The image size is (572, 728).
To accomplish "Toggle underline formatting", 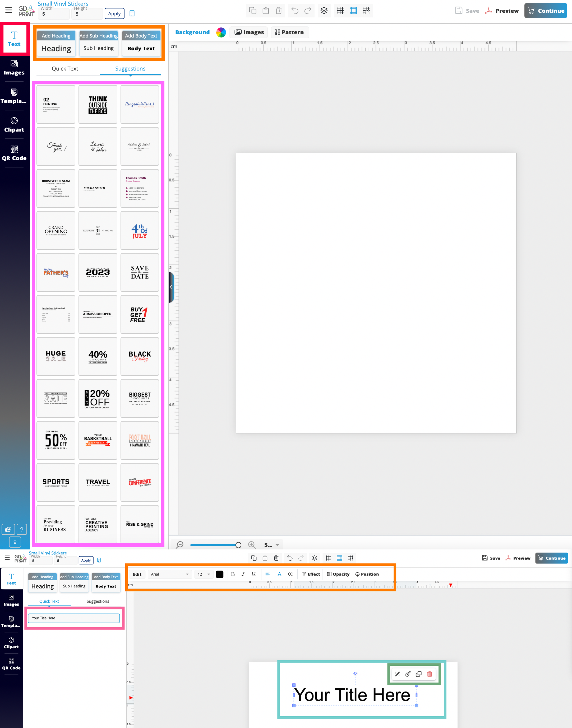I will 253,574.
